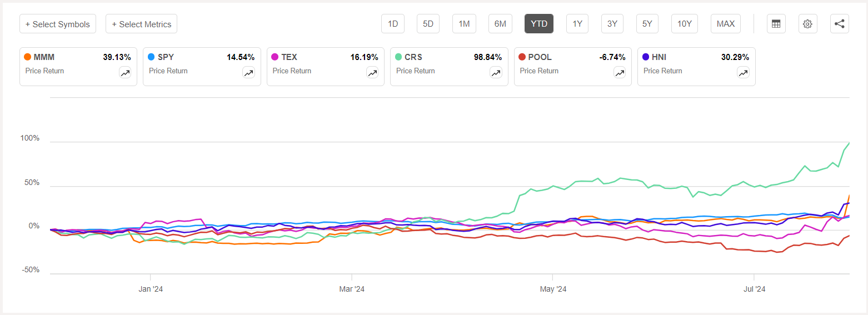
Task: Choose the 5Y range button
Action: (647, 24)
